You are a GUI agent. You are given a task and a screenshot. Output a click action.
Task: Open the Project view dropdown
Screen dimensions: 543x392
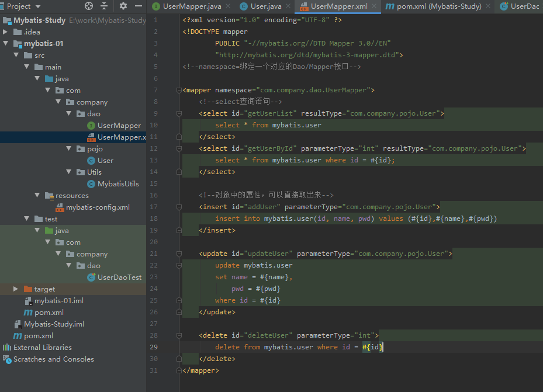pos(38,6)
